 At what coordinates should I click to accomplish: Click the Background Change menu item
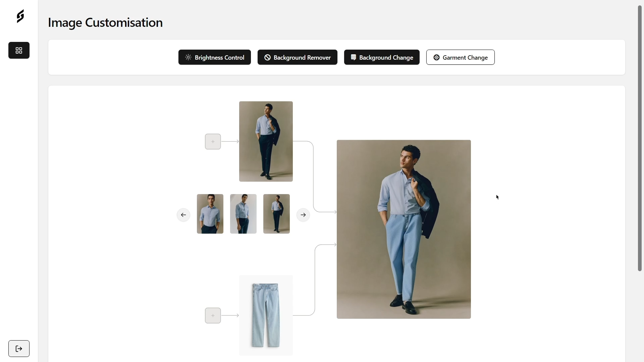(x=382, y=57)
